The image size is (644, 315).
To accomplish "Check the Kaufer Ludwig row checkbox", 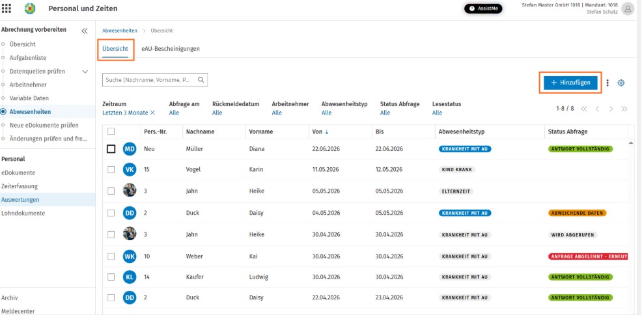I will click(x=111, y=277).
